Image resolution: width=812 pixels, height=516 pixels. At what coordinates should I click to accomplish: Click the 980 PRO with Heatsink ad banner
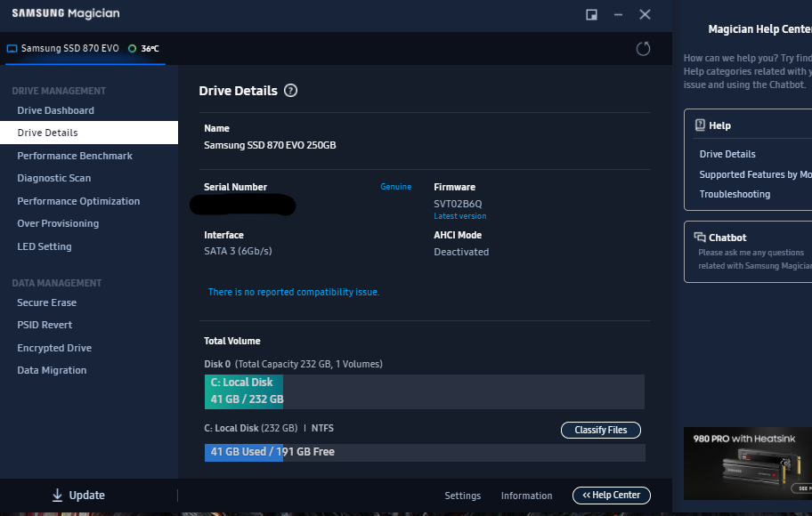[x=748, y=464]
